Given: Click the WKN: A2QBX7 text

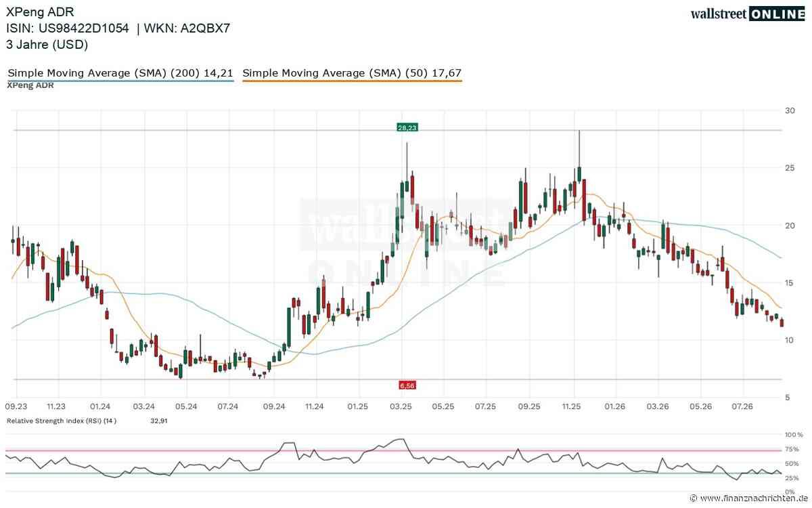Looking at the screenshot, I should click(x=187, y=28).
